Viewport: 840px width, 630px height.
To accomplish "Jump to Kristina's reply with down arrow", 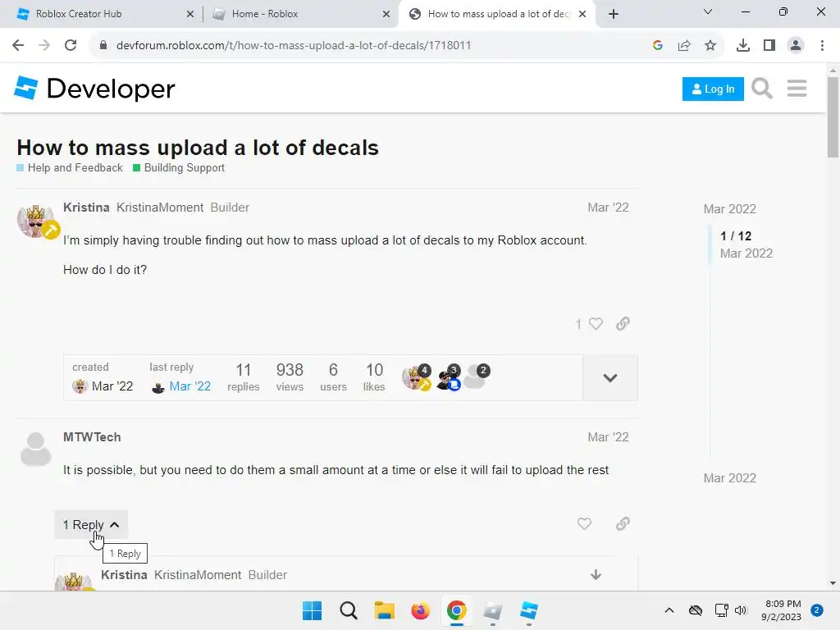I will pos(596,575).
